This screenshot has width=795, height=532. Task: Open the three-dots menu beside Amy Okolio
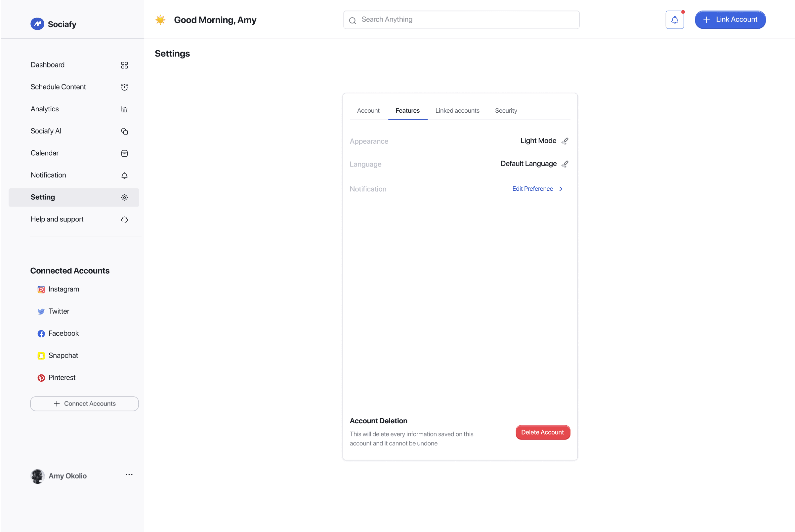pyautogui.click(x=129, y=474)
